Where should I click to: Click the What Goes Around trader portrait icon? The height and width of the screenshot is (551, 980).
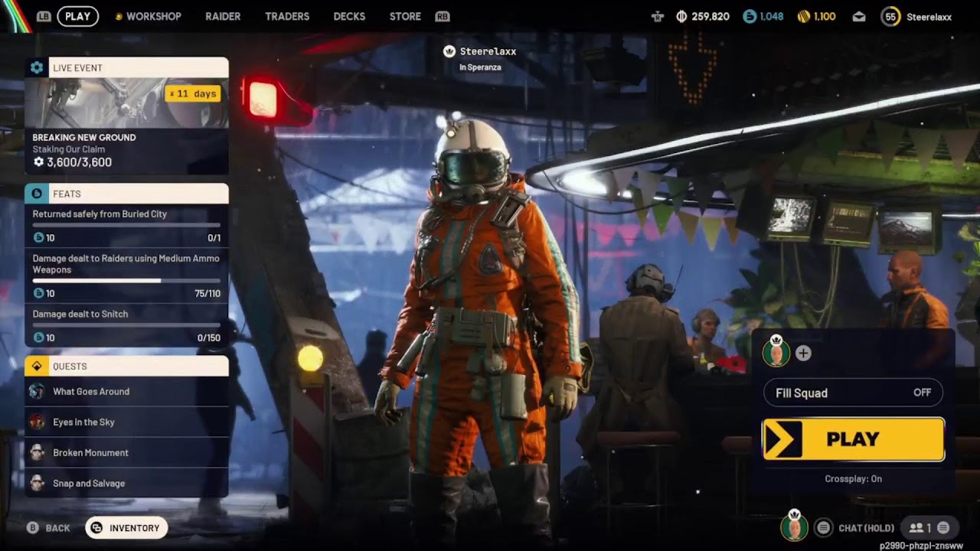37,391
